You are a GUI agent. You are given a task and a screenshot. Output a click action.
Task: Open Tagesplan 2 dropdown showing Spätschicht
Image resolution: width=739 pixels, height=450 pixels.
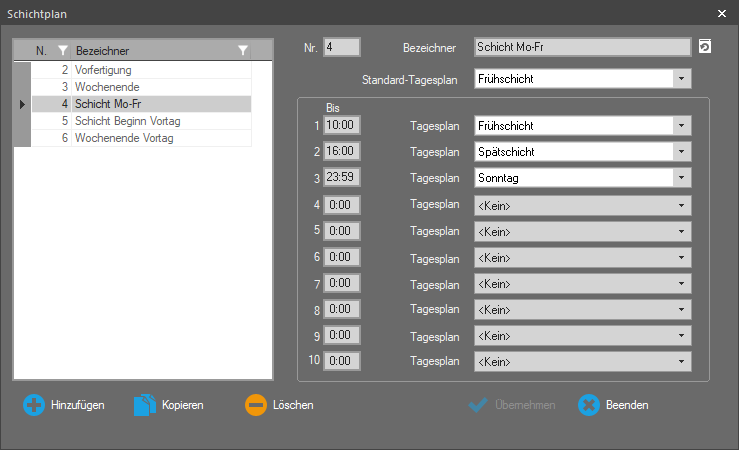(681, 152)
